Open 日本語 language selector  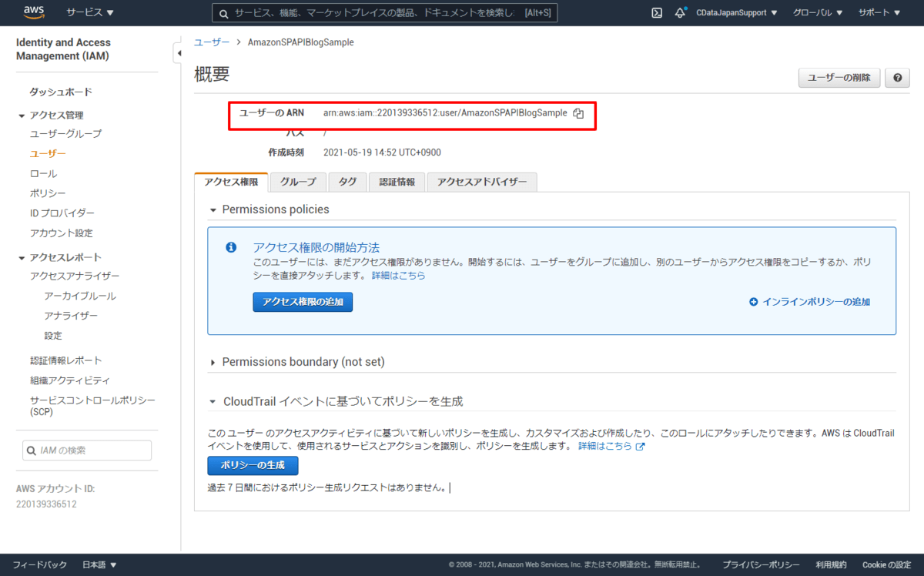tap(100, 564)
